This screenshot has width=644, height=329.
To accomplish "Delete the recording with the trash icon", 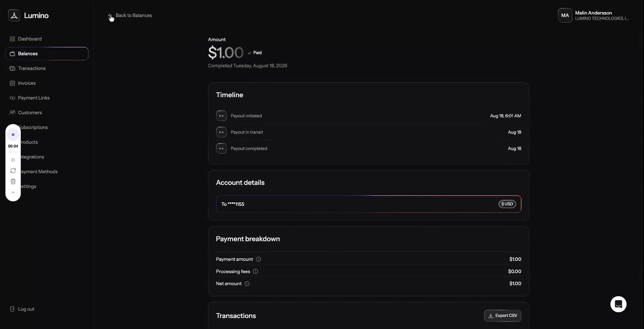I will 13,182.
